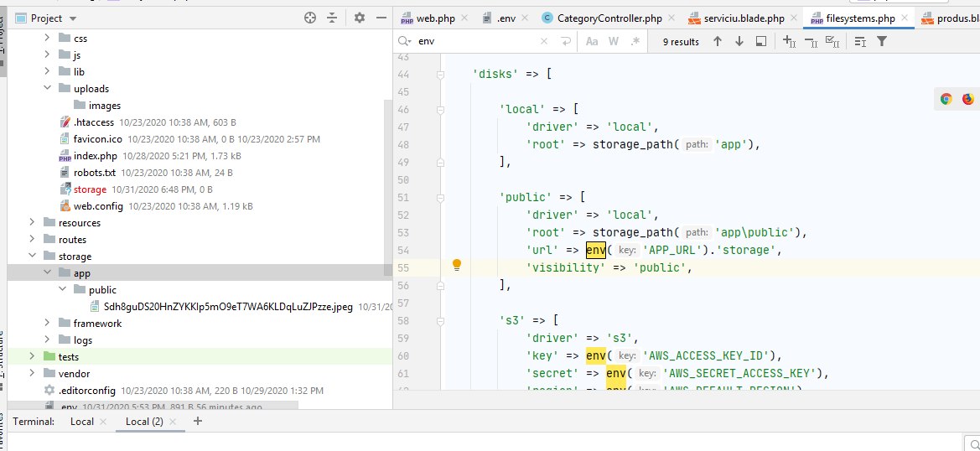Expand the routes folder
The width and height of the screenshot is (980, 451).
coord(32,239)
